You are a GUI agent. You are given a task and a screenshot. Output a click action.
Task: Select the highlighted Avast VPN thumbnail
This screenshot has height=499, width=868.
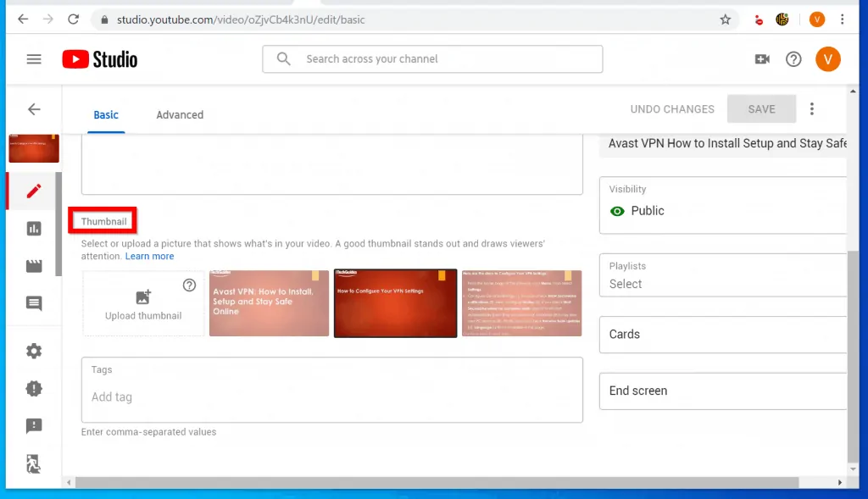[268, 303]
